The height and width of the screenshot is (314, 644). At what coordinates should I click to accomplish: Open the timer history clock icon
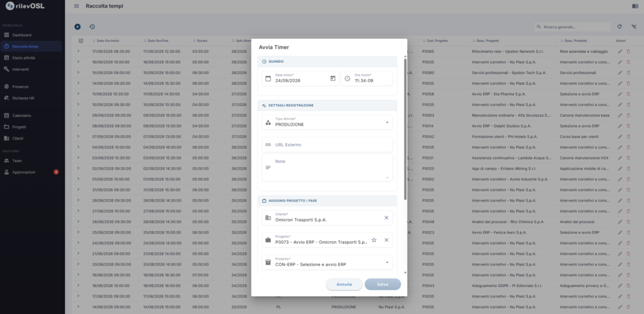click(x=92, y=26)
